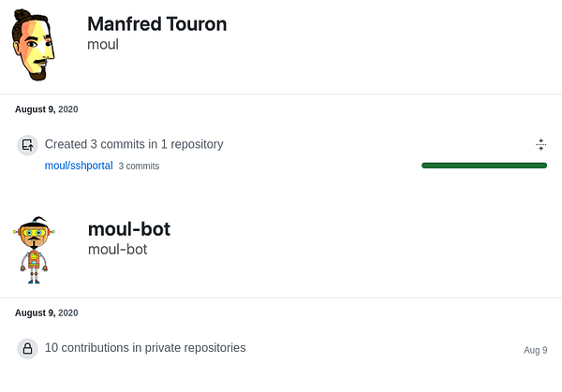Open the 3 commits link for sshportal

139,167
